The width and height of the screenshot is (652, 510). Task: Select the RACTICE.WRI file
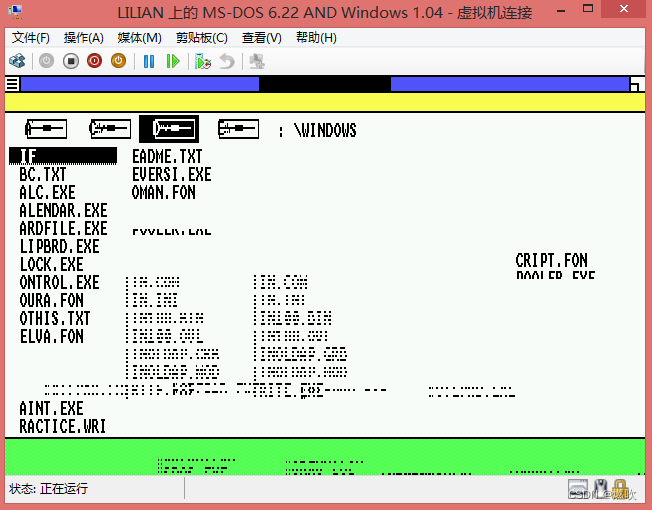coord(63,426)
